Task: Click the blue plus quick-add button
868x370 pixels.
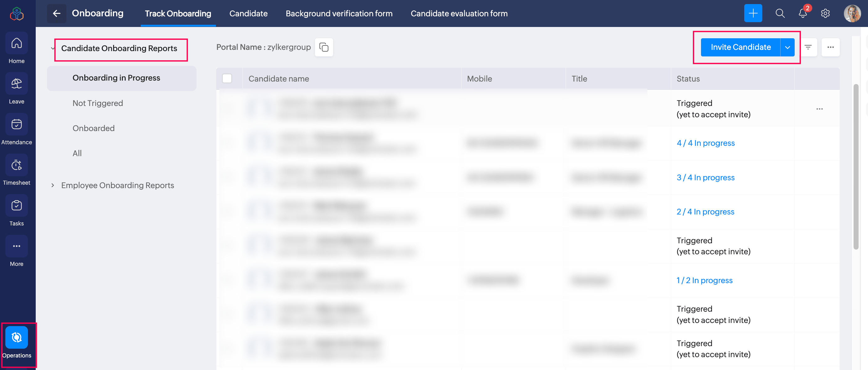Action: [753, 13]
